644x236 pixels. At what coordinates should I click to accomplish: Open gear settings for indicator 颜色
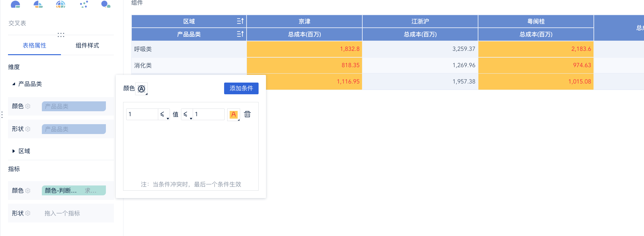pyautogui.click(x=28, y=191)
